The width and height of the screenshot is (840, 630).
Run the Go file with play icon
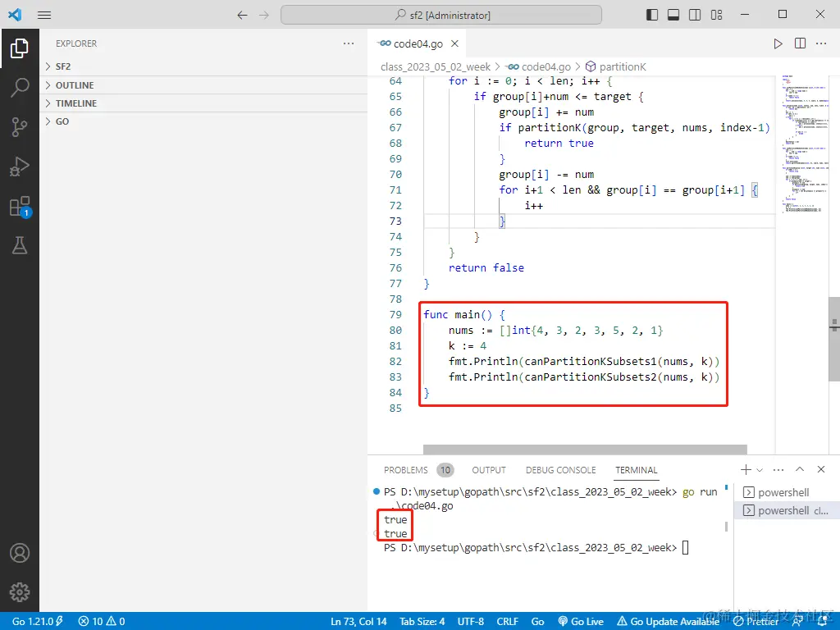click(x=778, y=43)
